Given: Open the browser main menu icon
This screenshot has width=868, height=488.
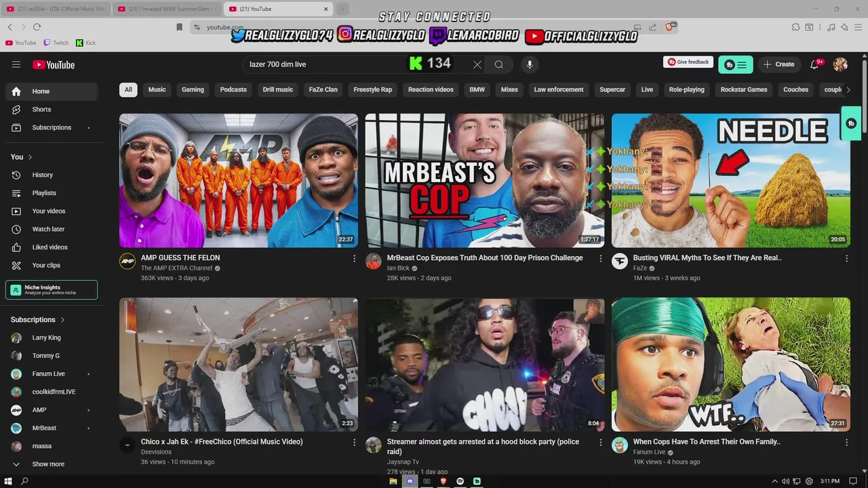Looking at the screenshot, I should coord(856,27).
